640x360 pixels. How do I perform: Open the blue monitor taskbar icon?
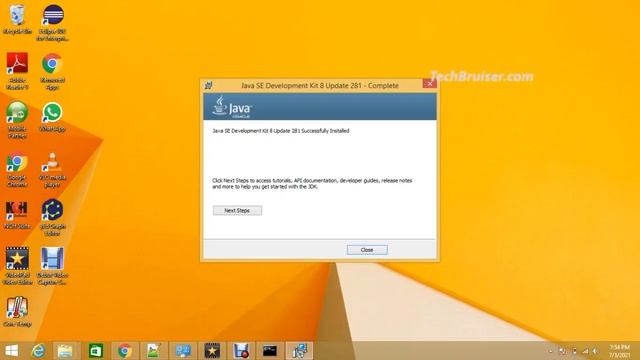click(x=183, y=351)
